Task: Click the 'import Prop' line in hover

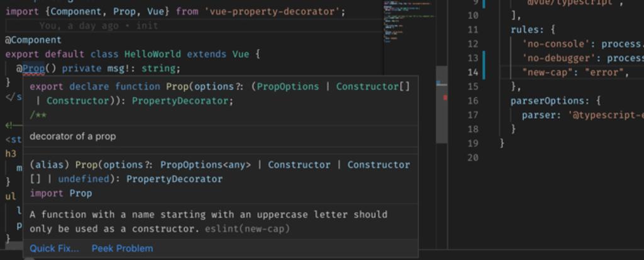Action: 61,193
